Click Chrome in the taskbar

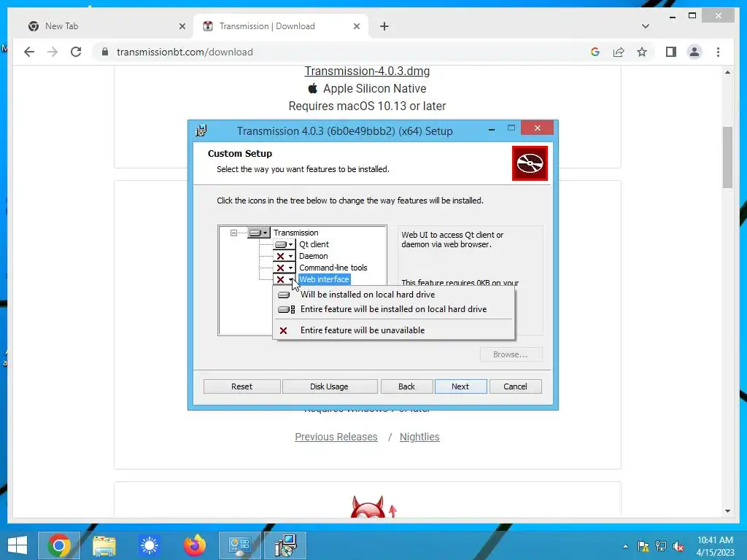point(59,545)
